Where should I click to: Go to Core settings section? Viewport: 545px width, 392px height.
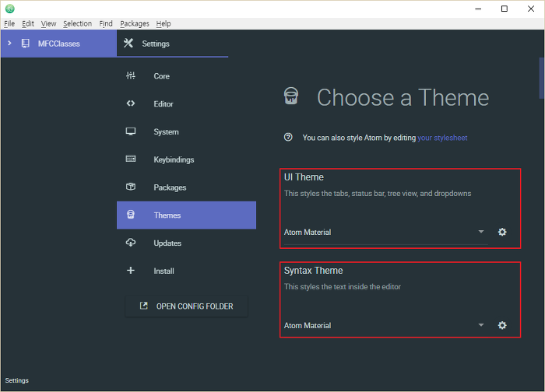[x=186, y=76]
